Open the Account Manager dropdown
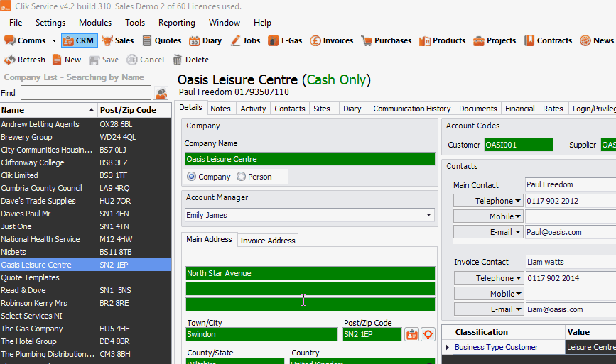The image size is (616, 364). [428, 215]
